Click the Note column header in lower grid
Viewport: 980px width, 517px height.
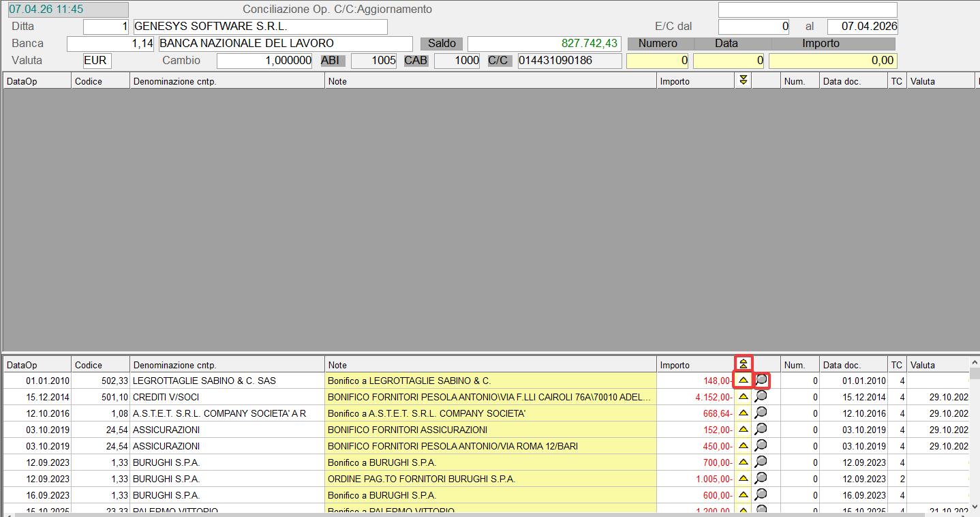(491, 365)
